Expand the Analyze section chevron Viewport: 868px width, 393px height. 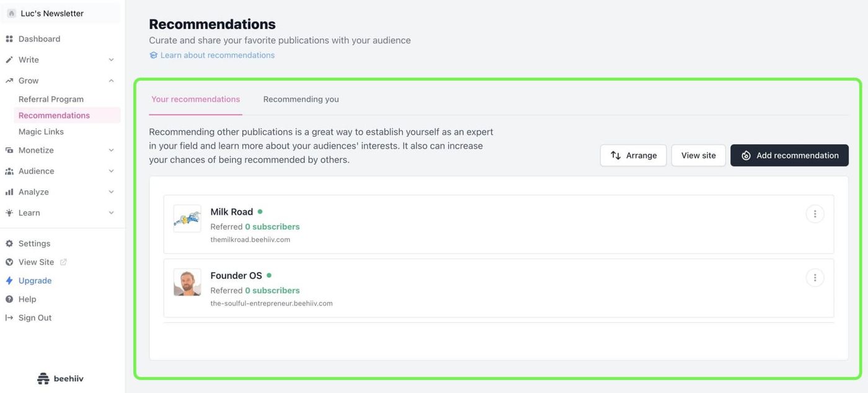click(111, 192)
